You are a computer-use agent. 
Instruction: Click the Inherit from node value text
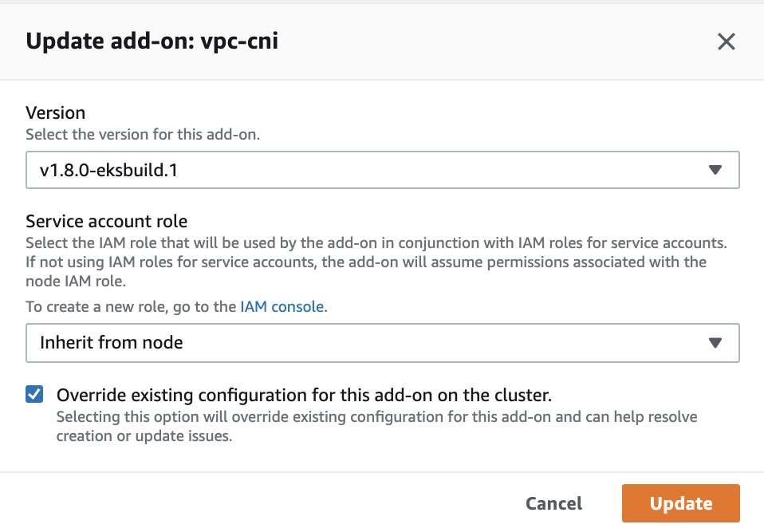[112, 343]
